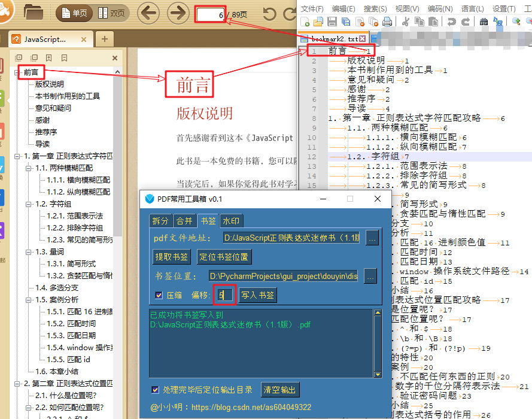Image resolution: width=532 pixels, height=419 pixels.
Task: Go to previous page with left arrow
Action: click(148, 13)
